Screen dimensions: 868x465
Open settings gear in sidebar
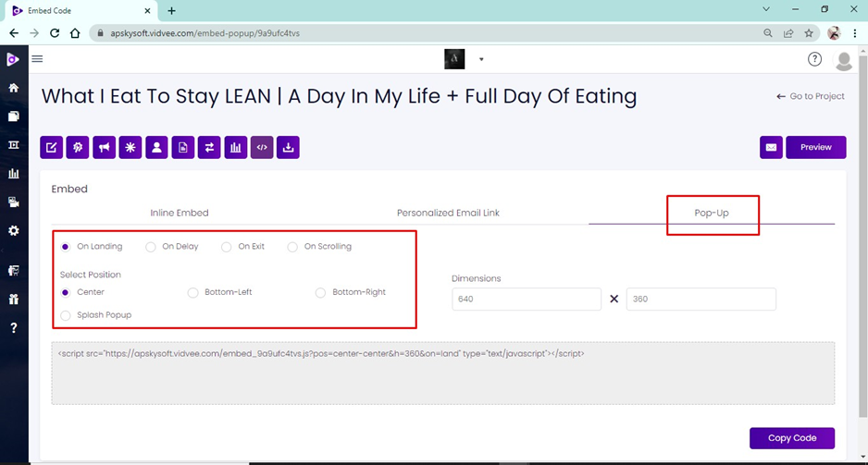coord(14,230)
